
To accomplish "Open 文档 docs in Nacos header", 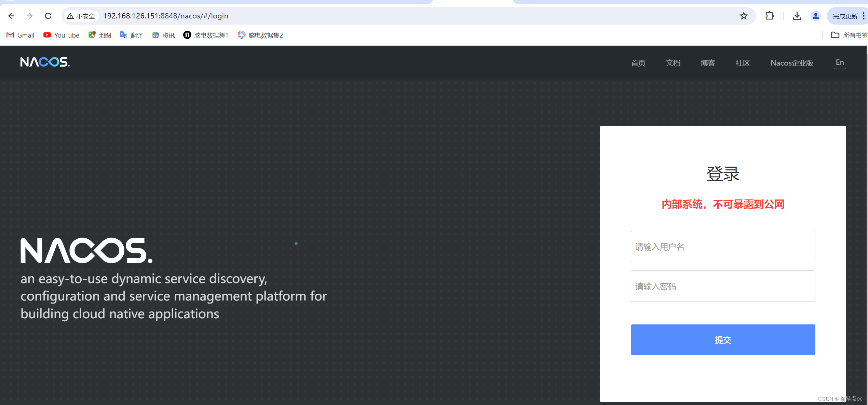I will (x=673, y=63).
